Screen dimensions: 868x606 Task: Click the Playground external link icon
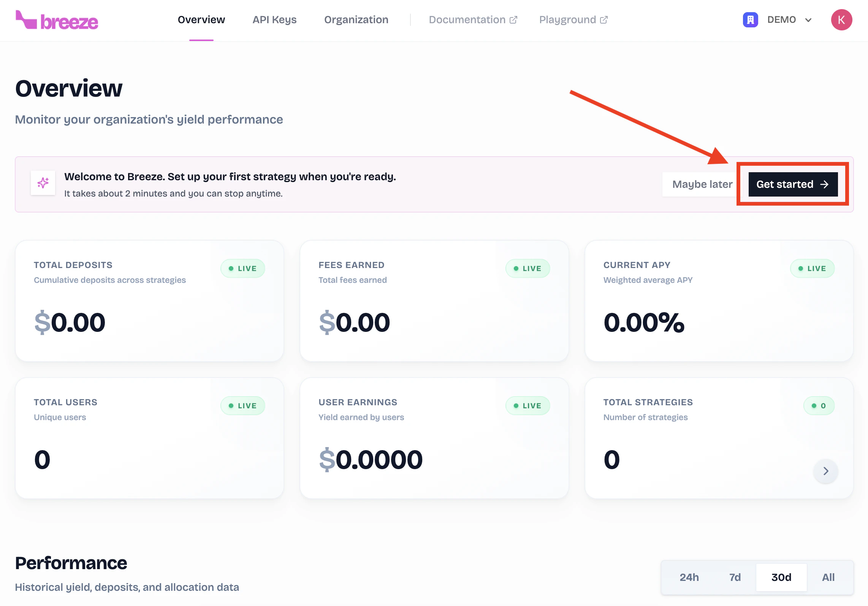[604, 20]
